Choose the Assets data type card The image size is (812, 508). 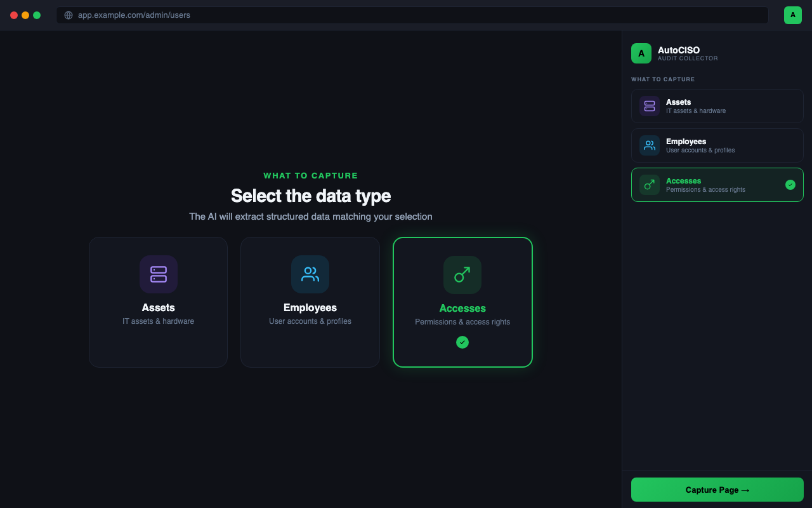point(159,302)
